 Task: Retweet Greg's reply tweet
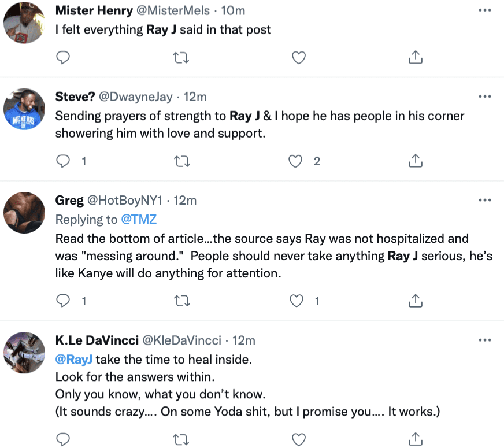(182, 301)
